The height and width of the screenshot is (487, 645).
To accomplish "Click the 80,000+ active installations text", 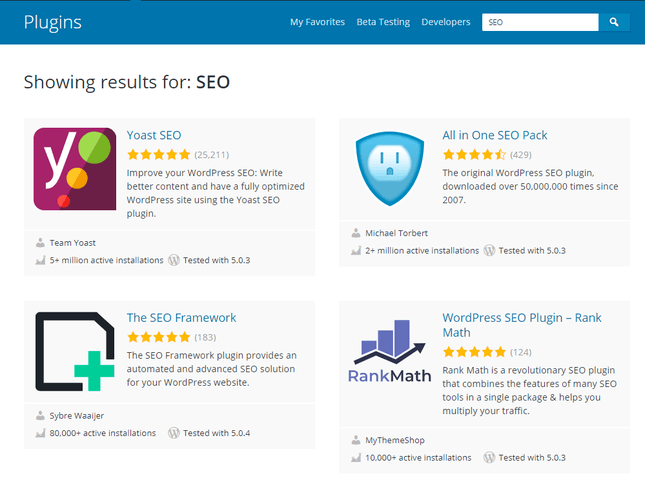I will tap(103, 433).
